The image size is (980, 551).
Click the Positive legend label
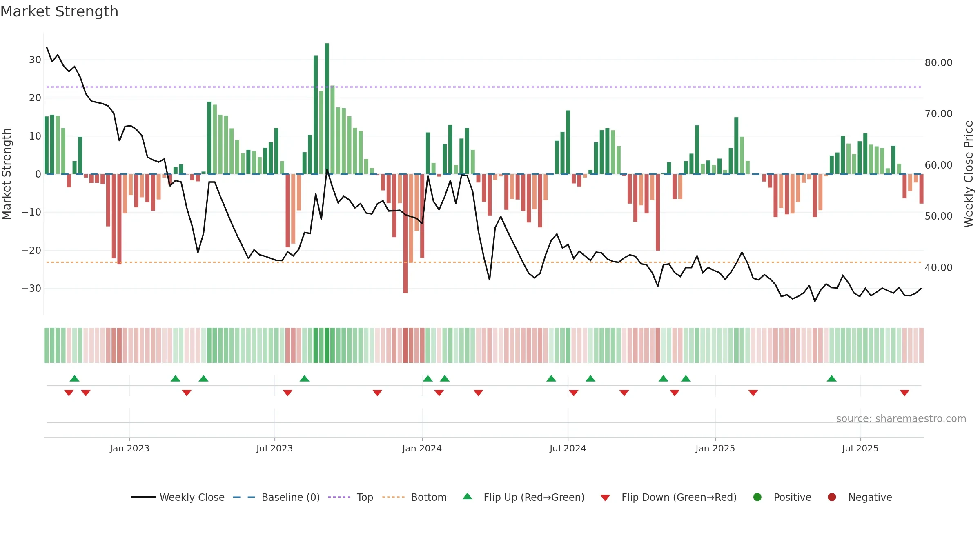[x=793, y=497]
